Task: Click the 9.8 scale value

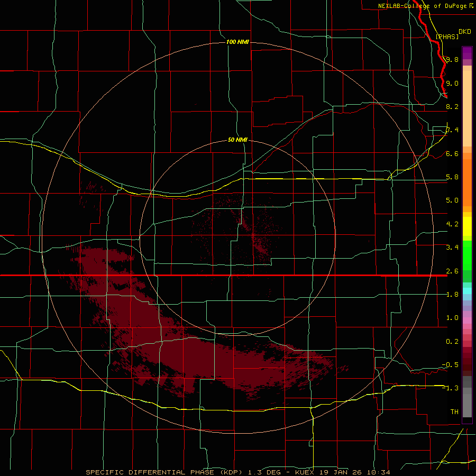Action: 452,59
